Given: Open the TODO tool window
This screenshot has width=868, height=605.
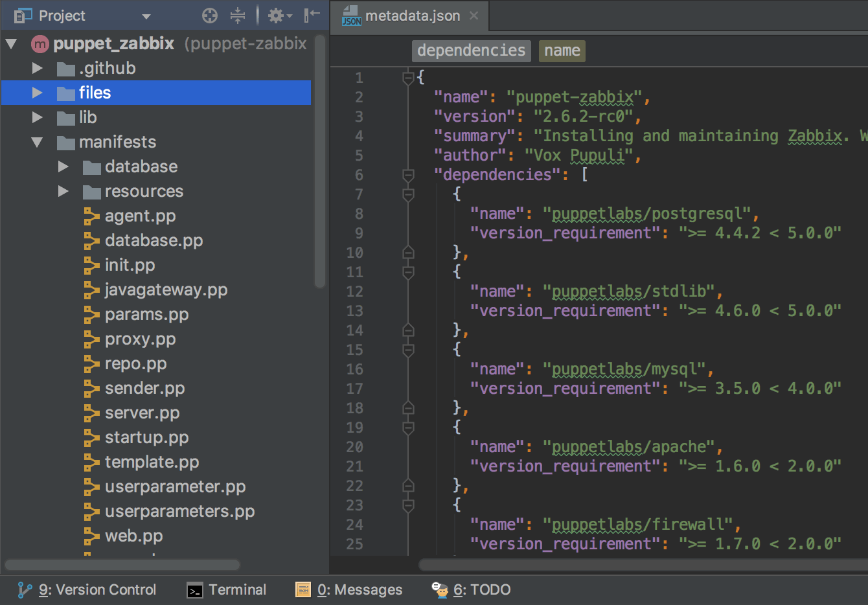Looking at the screenshot, I should click(472, 589).
